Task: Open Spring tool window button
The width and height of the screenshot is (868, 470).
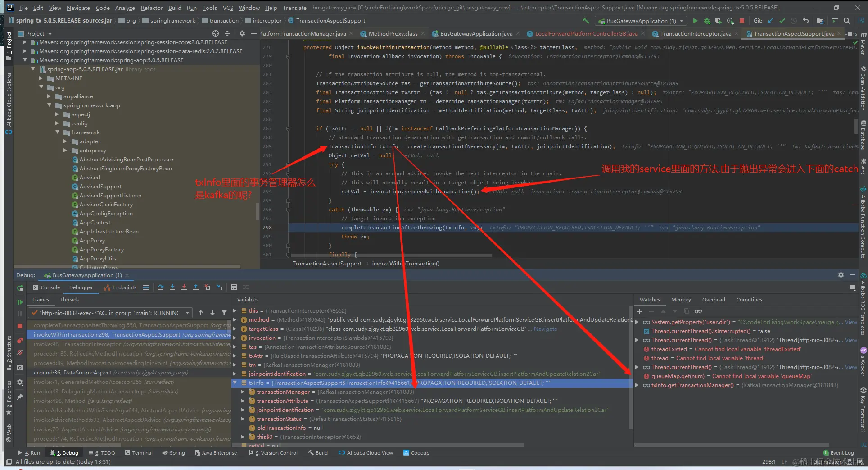Action: point(173,453)
